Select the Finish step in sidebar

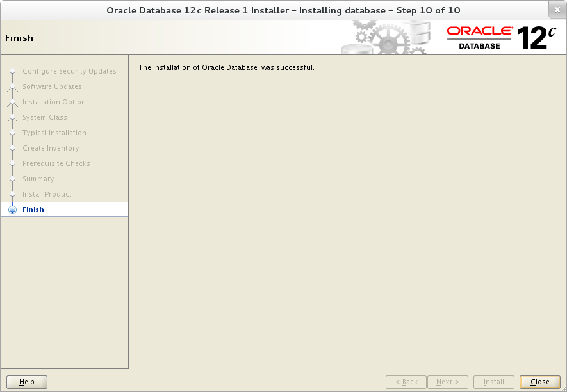(64, 209)
